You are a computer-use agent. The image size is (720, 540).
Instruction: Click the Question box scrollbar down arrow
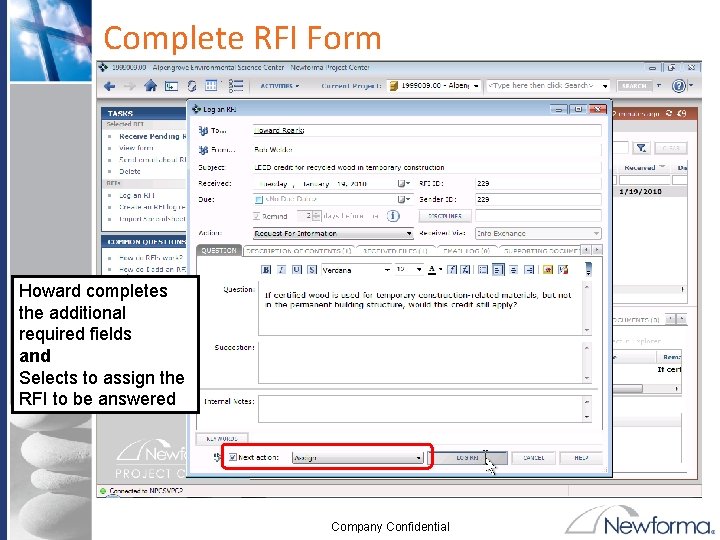(587, 330)
